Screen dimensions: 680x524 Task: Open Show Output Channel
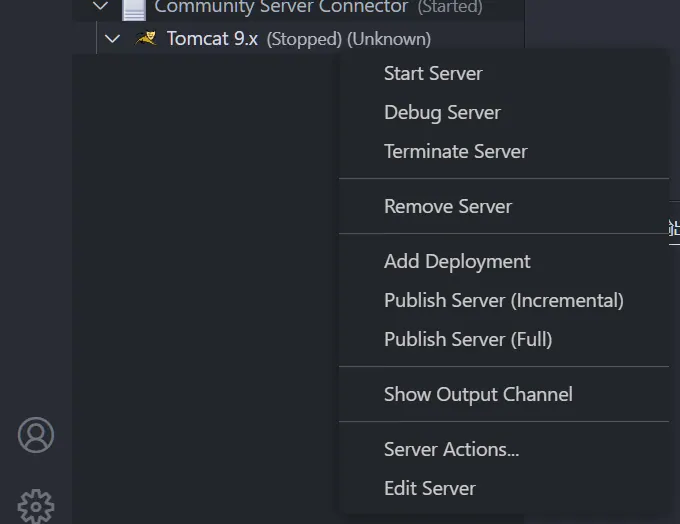[478, 394]
